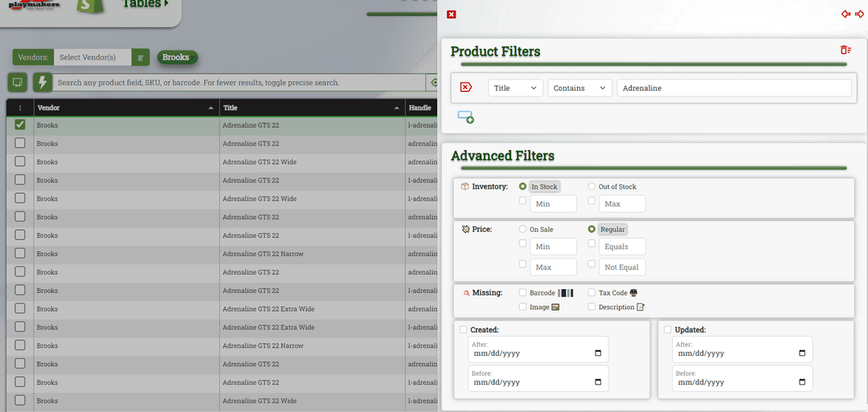Tick the Price Not Equal checkbox
The width and height of the screenshot is (868, 412).
(x=592, y=263)
